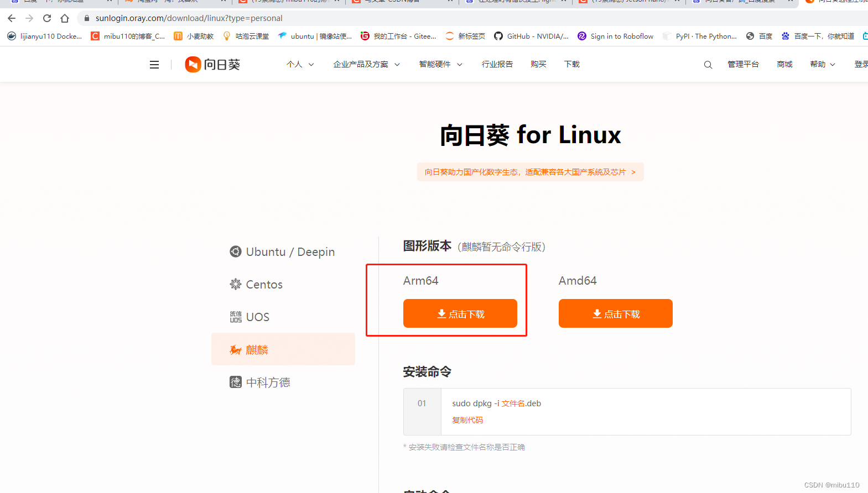Screen dimensions: 868x493
Task: Reload the page with refresh icon
Action: tap(47, 18)
